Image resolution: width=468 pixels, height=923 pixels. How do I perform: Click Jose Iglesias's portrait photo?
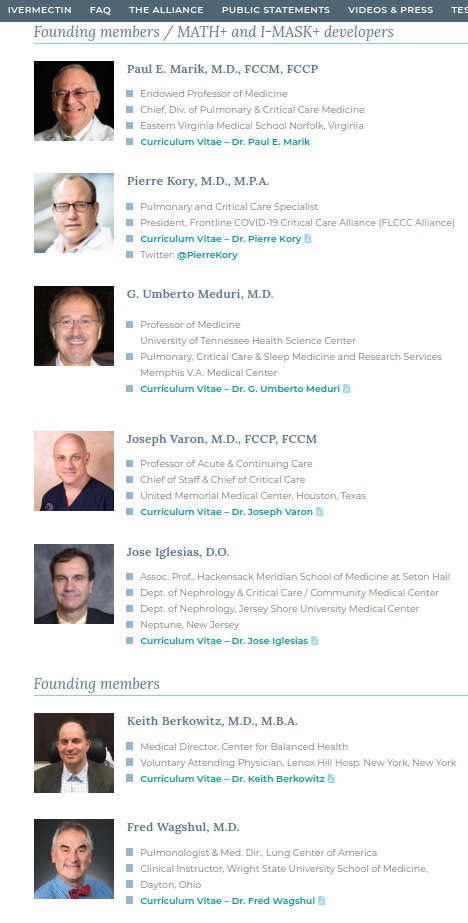point(74,584)
